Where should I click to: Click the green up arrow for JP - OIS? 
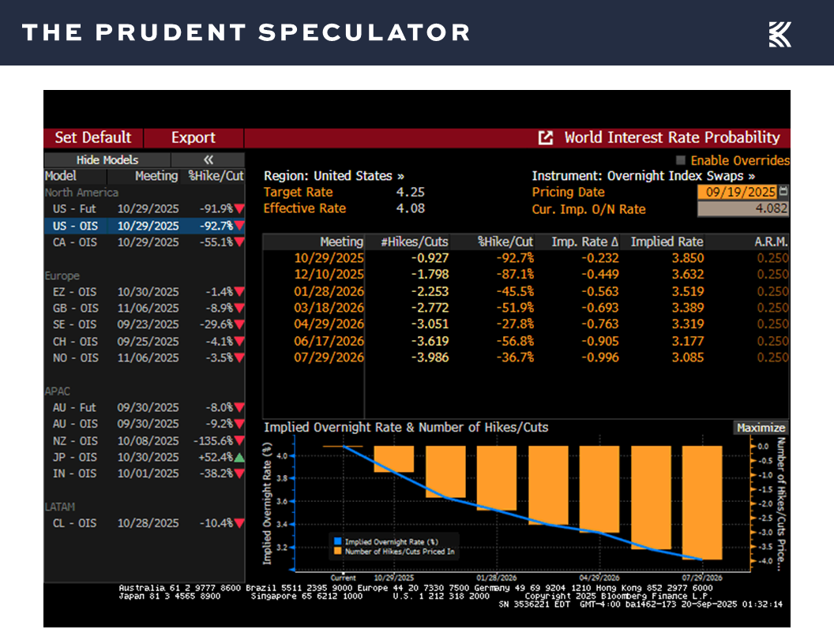(x=239, y=458)
